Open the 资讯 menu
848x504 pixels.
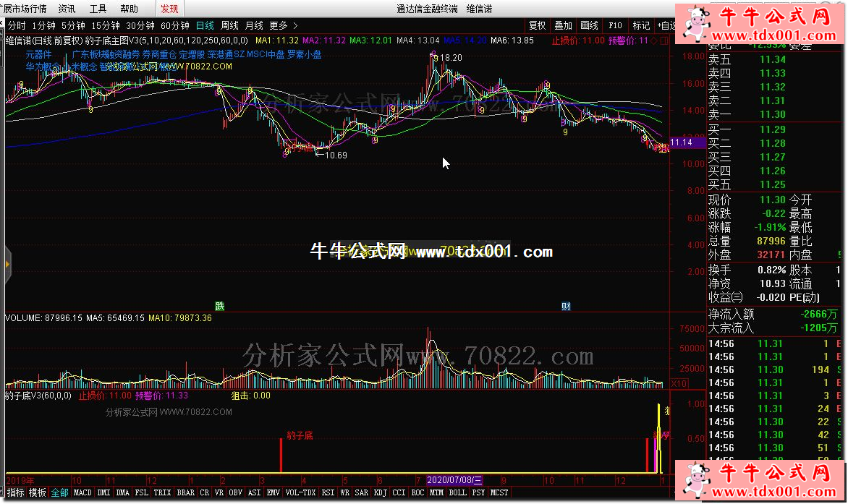coord(67,9)
